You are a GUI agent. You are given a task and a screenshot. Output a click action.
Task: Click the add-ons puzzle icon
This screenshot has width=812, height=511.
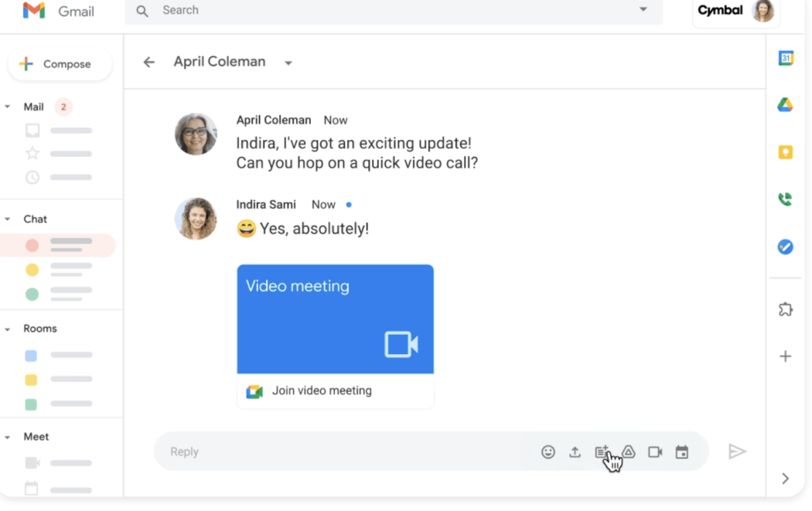point(786,309)
